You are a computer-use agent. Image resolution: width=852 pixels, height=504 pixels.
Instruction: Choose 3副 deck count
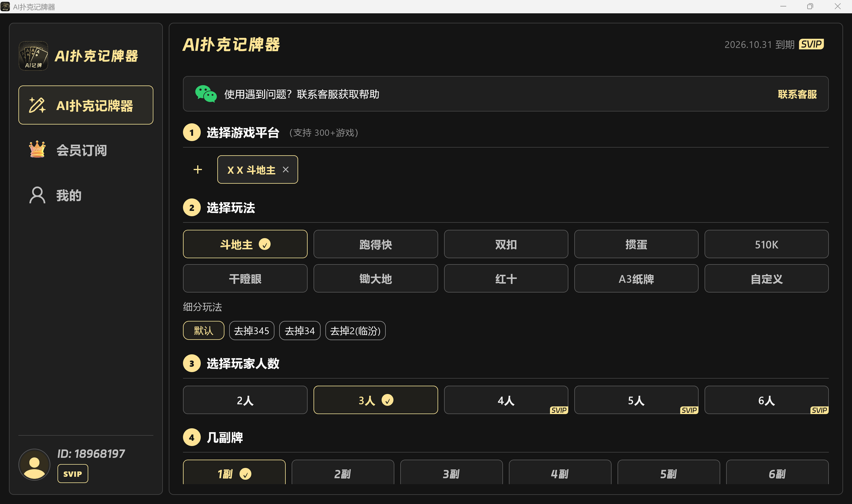pyautogui.click(x=451, y=472)
